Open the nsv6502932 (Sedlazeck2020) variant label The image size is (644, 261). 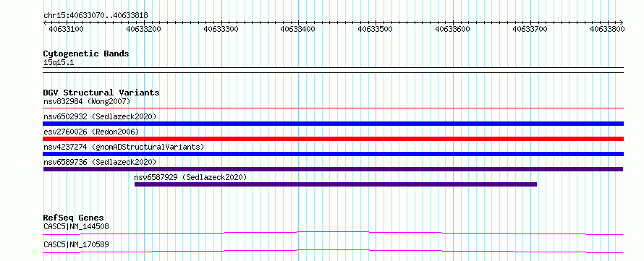(100, 116)
